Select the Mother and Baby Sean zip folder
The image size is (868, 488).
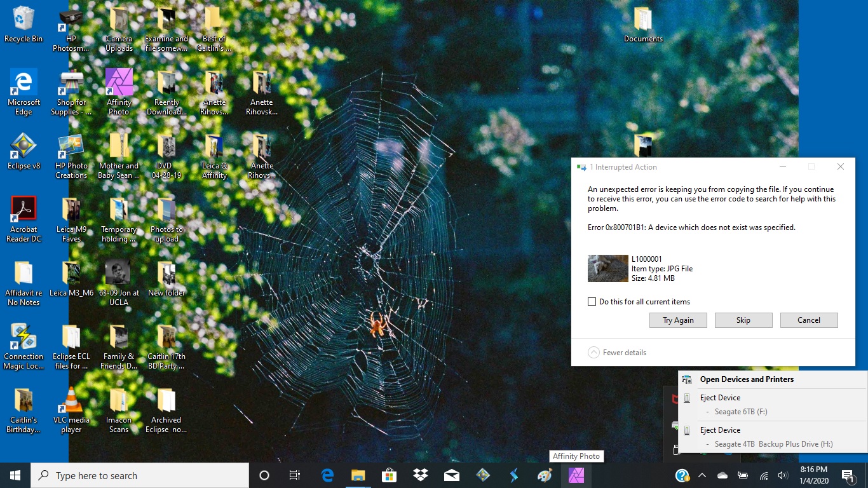(119, 156)
